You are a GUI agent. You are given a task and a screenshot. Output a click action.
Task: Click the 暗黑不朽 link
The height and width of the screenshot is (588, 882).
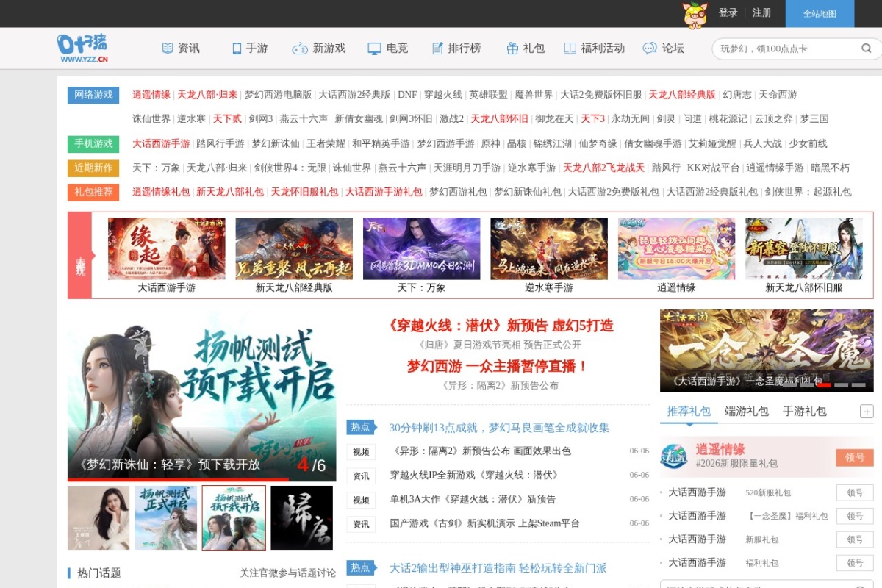coord(830,168)
